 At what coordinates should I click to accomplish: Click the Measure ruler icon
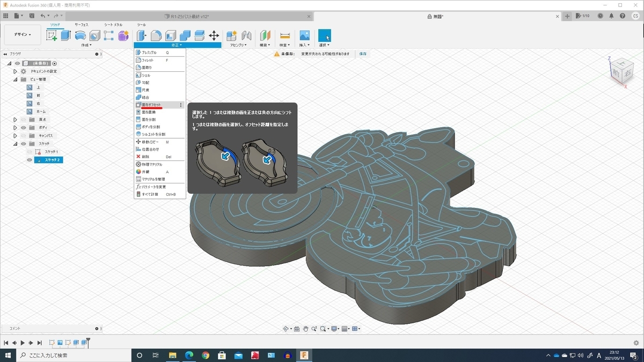(x=285, y=35)
